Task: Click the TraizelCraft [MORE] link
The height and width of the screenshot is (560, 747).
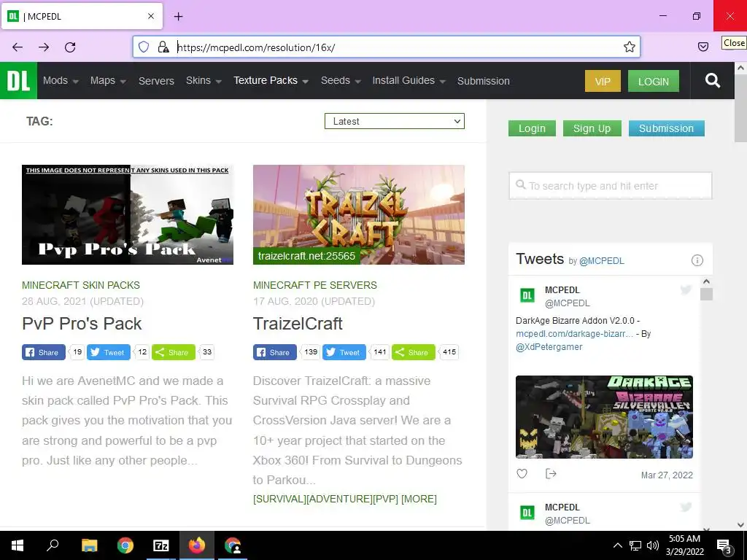Action: 419,499
